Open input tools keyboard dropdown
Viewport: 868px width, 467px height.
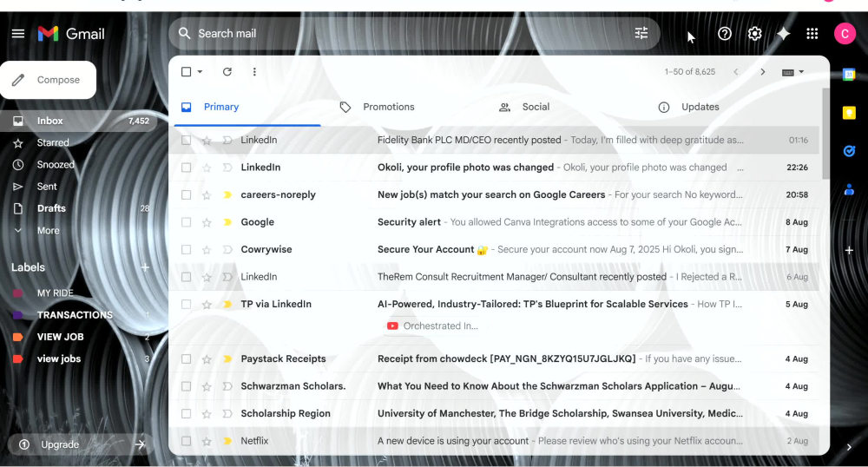pyautogui.click(x=792, y=72)
